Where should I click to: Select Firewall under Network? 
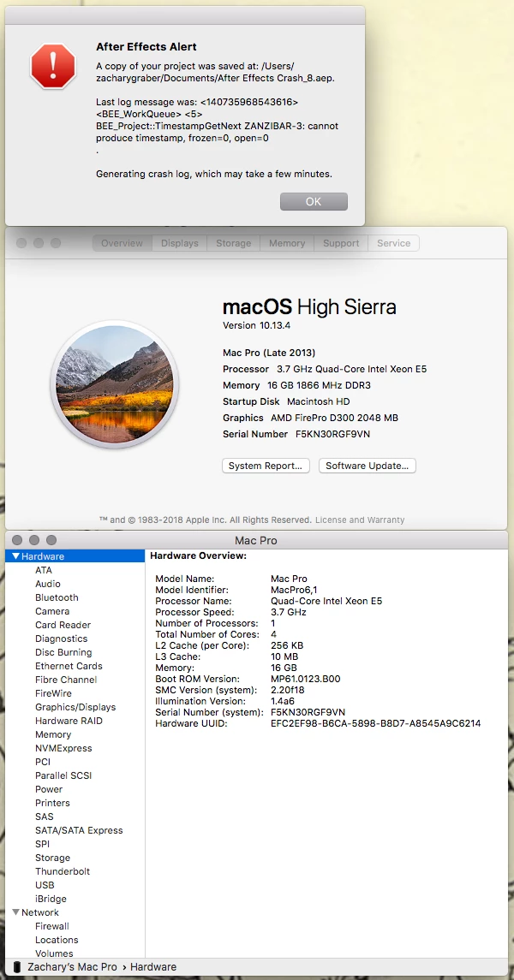coord(52,926)
